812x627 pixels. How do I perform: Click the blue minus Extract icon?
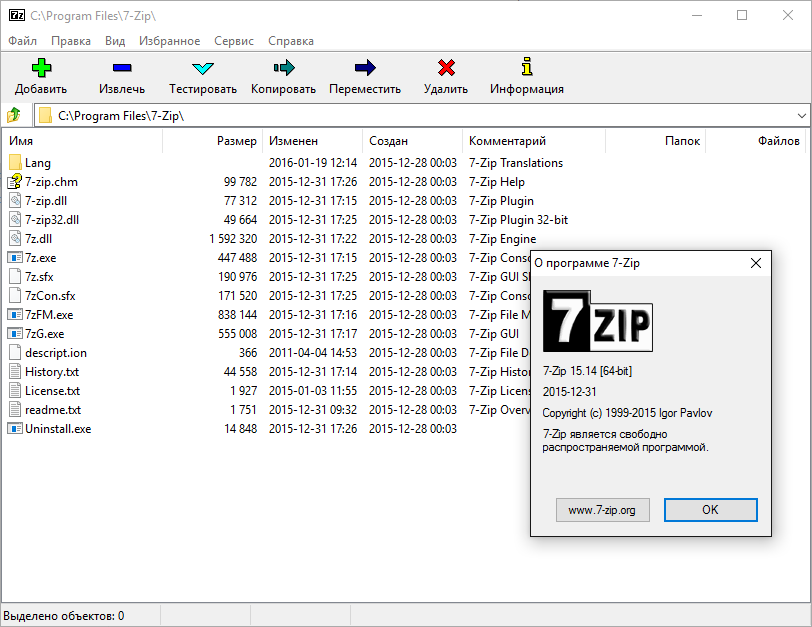point(122,68)
